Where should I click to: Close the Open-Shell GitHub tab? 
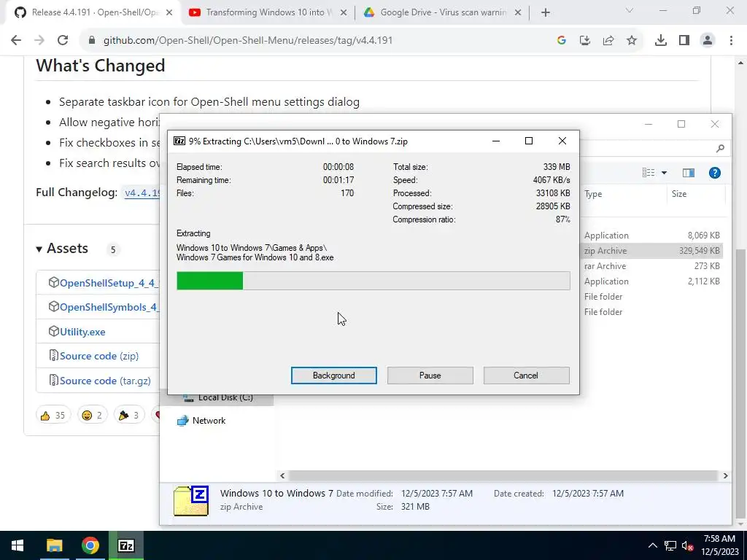[169, 13]
